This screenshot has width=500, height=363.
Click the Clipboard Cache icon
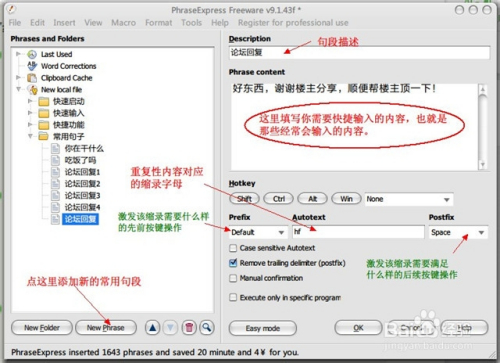tap(32, 78)
